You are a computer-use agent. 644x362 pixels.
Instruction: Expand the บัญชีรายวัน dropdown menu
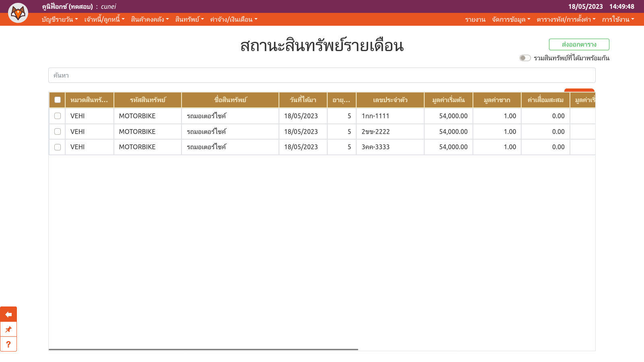[60, 19]
